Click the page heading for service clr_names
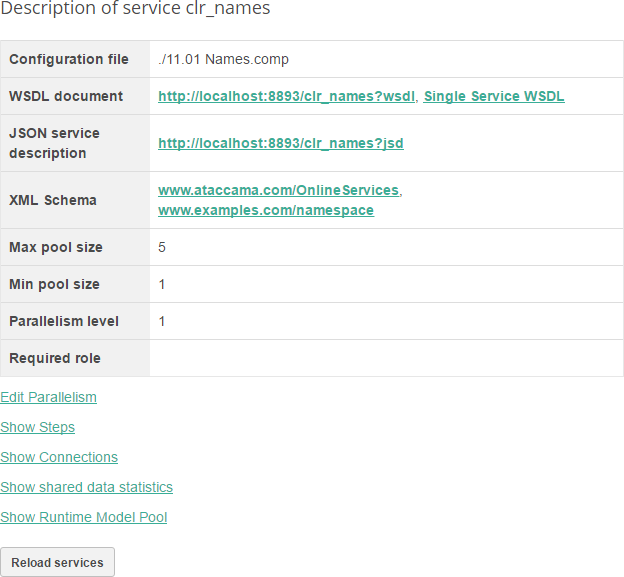 click(135, 9)
